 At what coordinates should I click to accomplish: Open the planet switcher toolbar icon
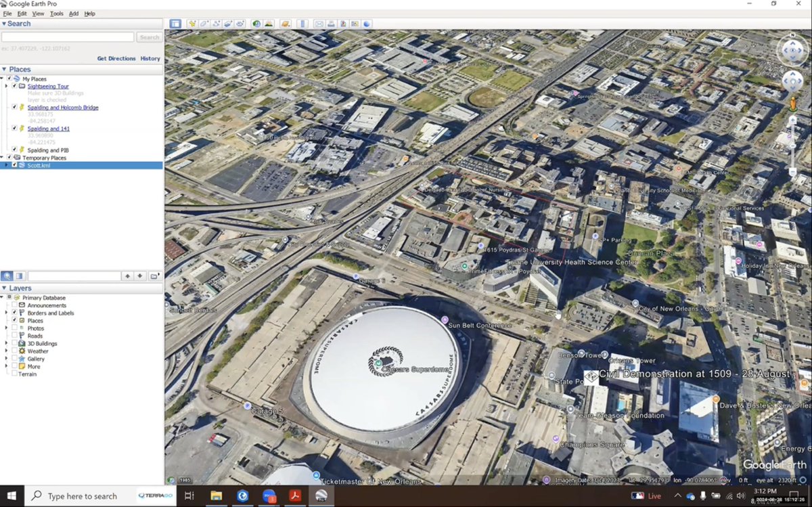tap(286, 24)
